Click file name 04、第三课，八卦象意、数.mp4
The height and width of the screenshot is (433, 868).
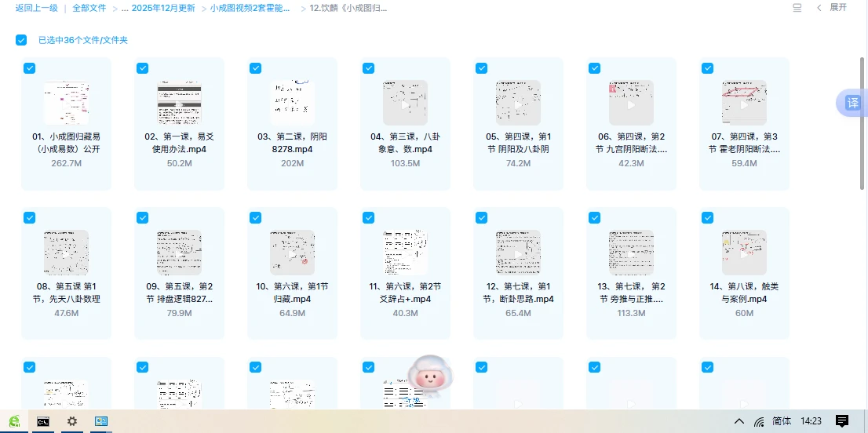(x=405, y=143)
